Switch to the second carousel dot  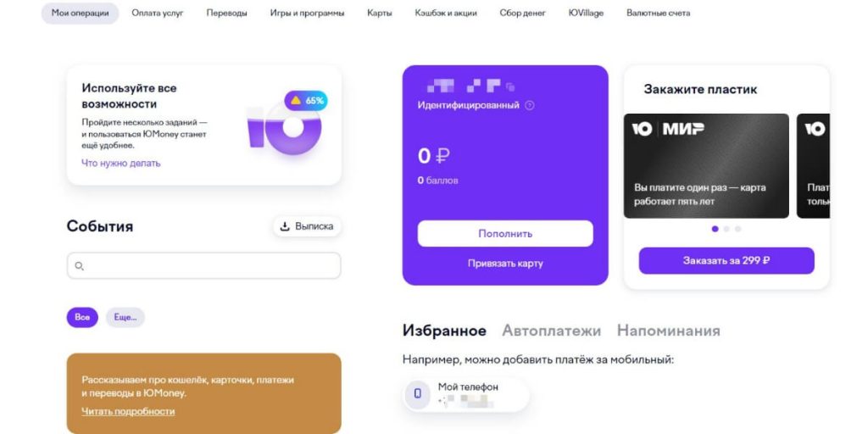(726, 229)
